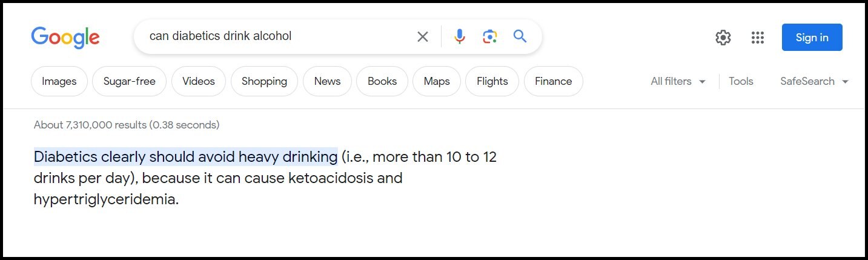Switch to Flights results
Viewport: 868px width, 260px height.
[x=492, y=81]
